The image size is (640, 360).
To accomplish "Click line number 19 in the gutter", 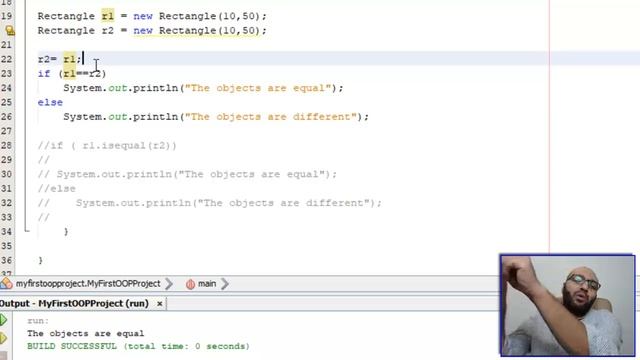I will 6,16.
